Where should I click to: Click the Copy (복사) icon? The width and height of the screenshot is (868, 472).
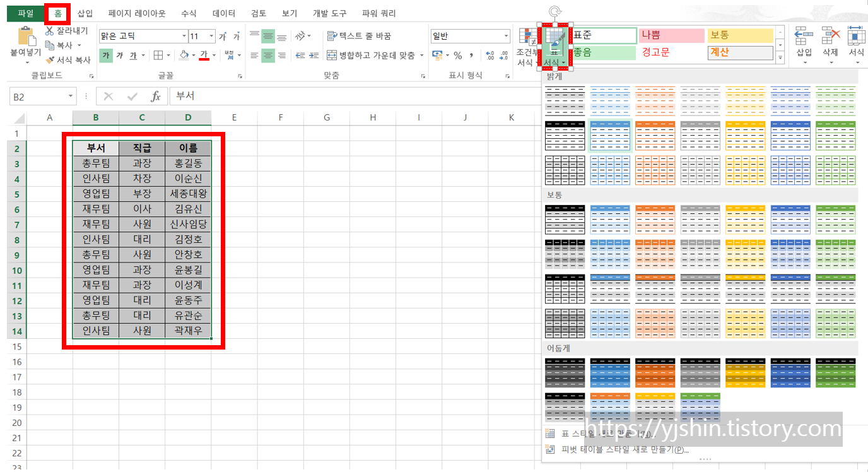pyautogui.click(x=50, y=45)
